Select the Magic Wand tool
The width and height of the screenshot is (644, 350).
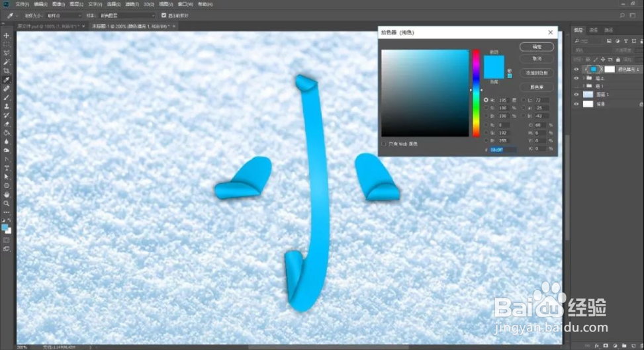(x=7, y=62)
